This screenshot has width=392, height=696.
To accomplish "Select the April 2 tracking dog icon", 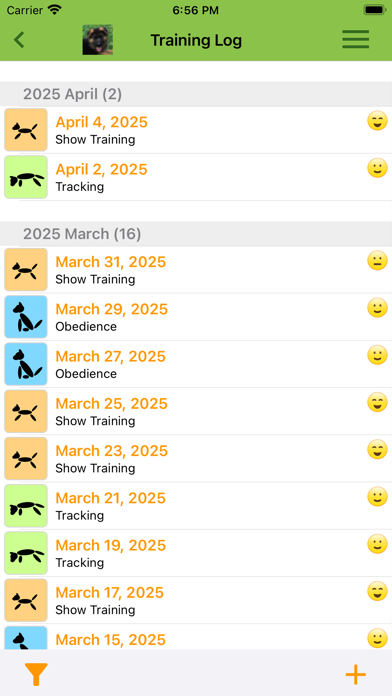I will click(x=26, y=177).
